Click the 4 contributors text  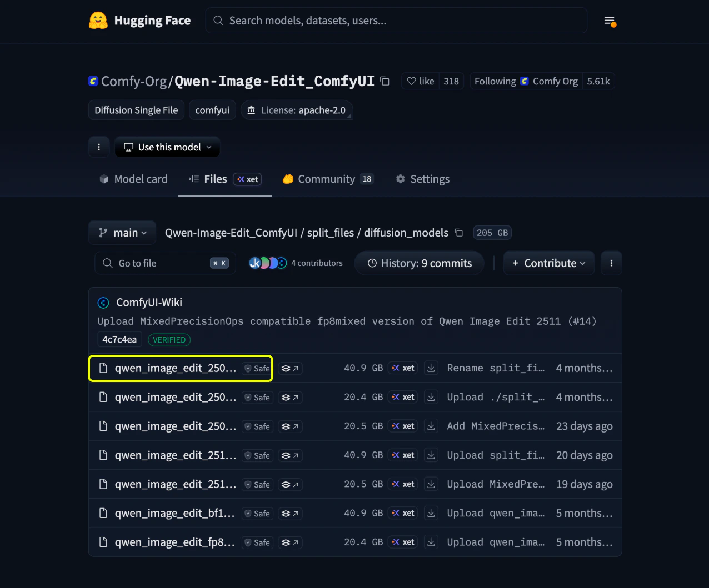pyautogui.click(x=317, y=263)
